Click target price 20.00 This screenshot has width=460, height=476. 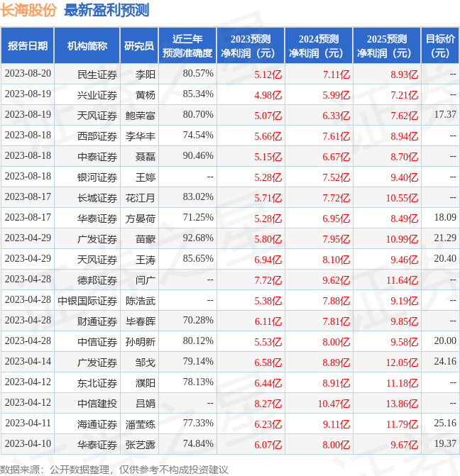445,341
